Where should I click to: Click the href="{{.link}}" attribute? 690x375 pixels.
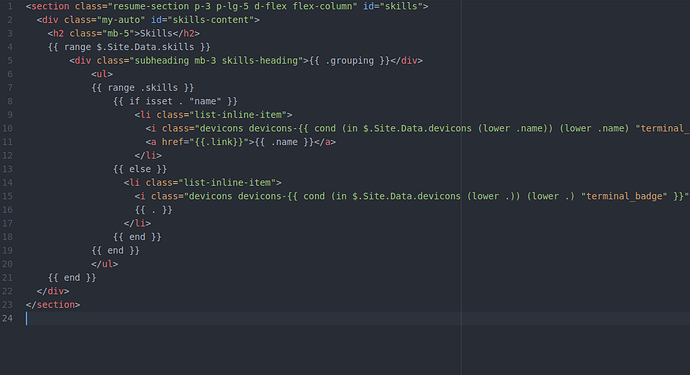(205, 142)
